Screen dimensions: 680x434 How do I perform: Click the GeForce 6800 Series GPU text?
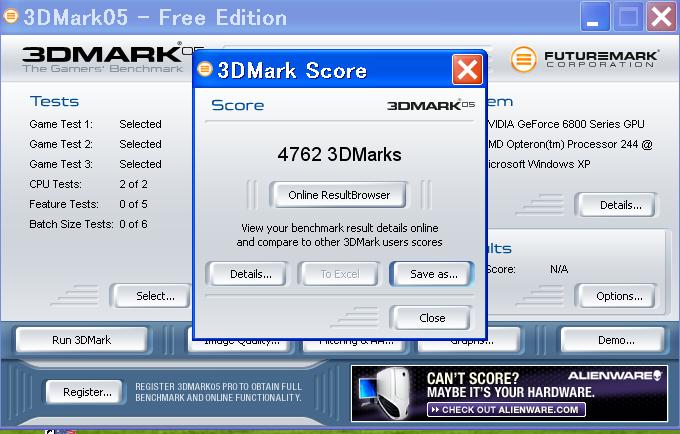click(x=566, y=124)
